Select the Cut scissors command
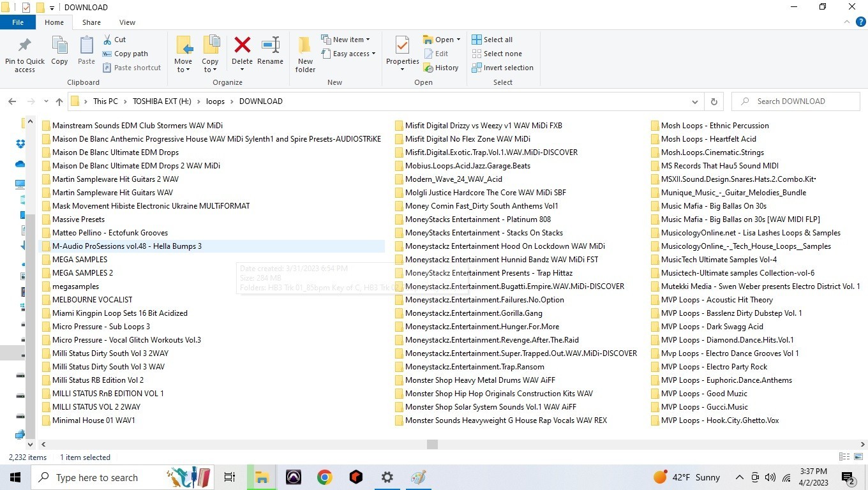 [x=114, y=40]
